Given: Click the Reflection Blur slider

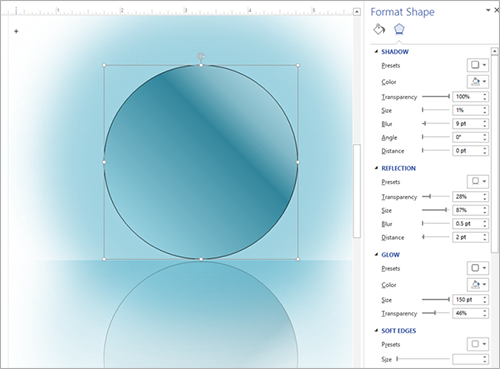Looking at the screenshot, I should click(x=436, y=224).
